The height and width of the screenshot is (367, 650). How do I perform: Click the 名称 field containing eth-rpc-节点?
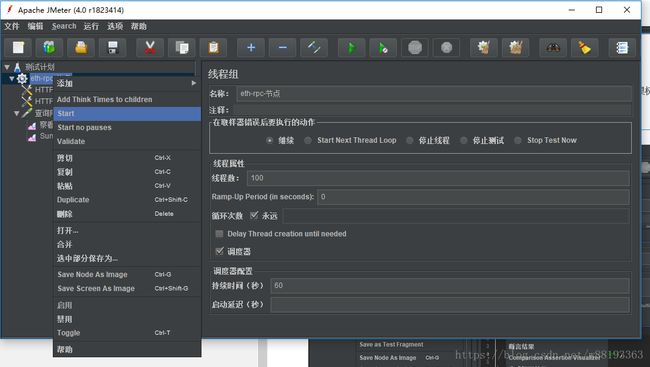point(434,94)
